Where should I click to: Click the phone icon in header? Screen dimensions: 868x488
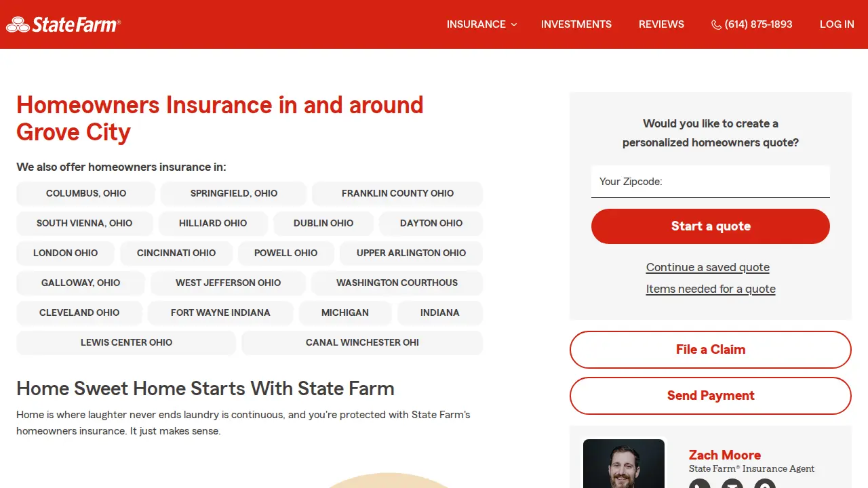(x=716, y=25)
